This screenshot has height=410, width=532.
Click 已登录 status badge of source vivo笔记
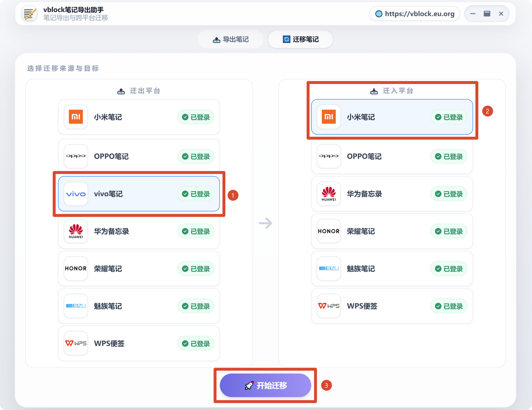[196, 194]
